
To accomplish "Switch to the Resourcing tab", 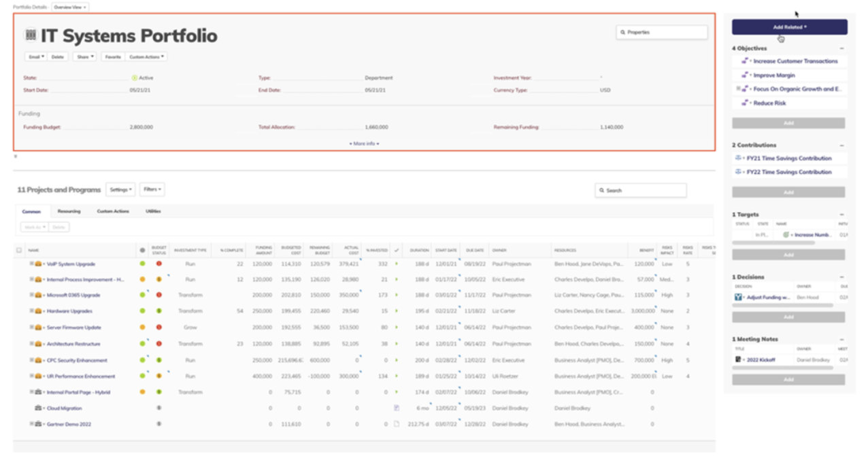I will click(x=71, y=210).
